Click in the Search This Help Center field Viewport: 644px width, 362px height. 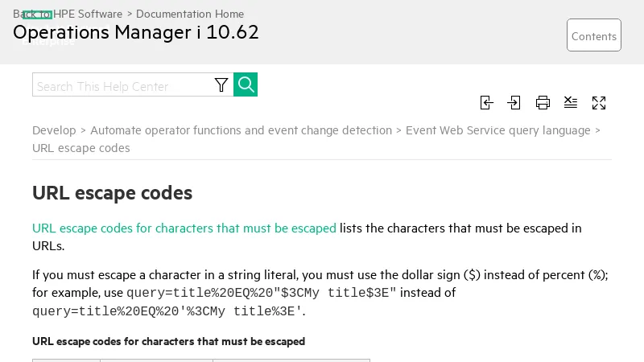tap(121, 85)
